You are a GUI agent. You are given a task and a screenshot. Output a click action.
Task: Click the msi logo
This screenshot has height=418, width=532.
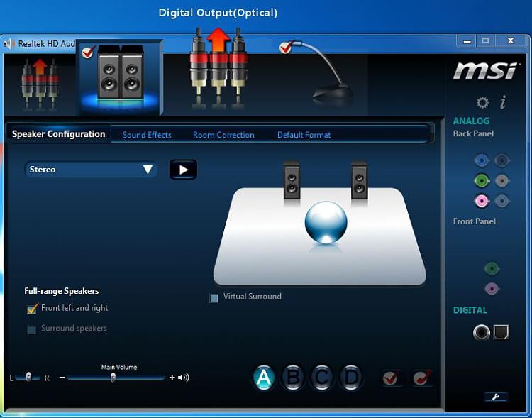[485, 71]
